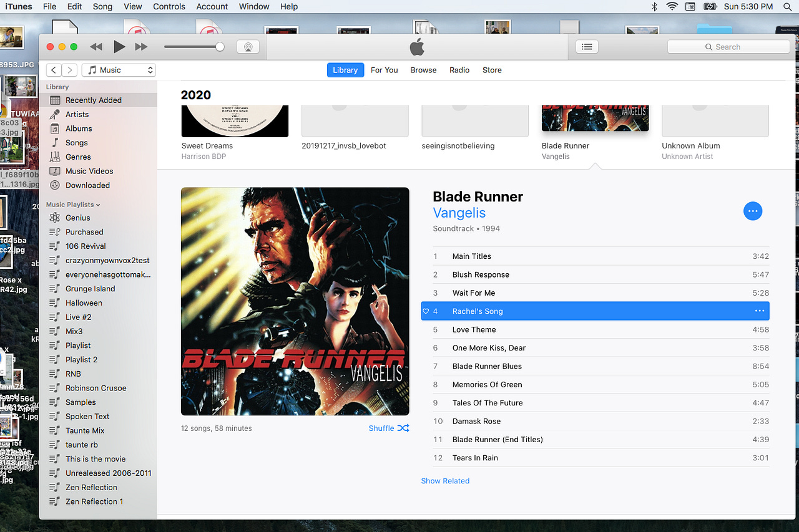Switch to the Browse tab
This screenshot has height=532, width=799.
click(423, 70)
